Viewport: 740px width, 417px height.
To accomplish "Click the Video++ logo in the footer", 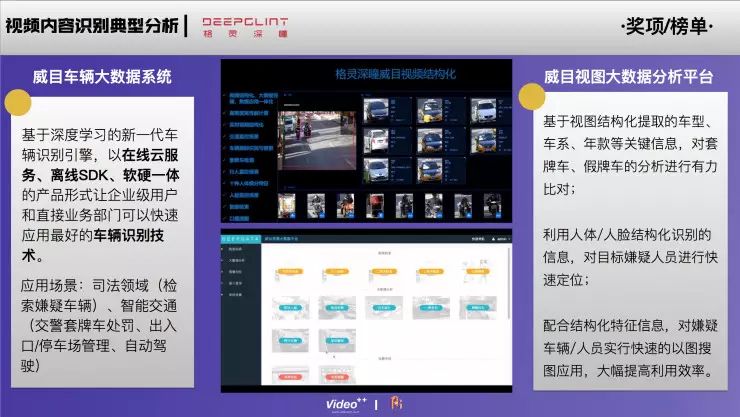I will pyautogui.click(x=346, y=404).
